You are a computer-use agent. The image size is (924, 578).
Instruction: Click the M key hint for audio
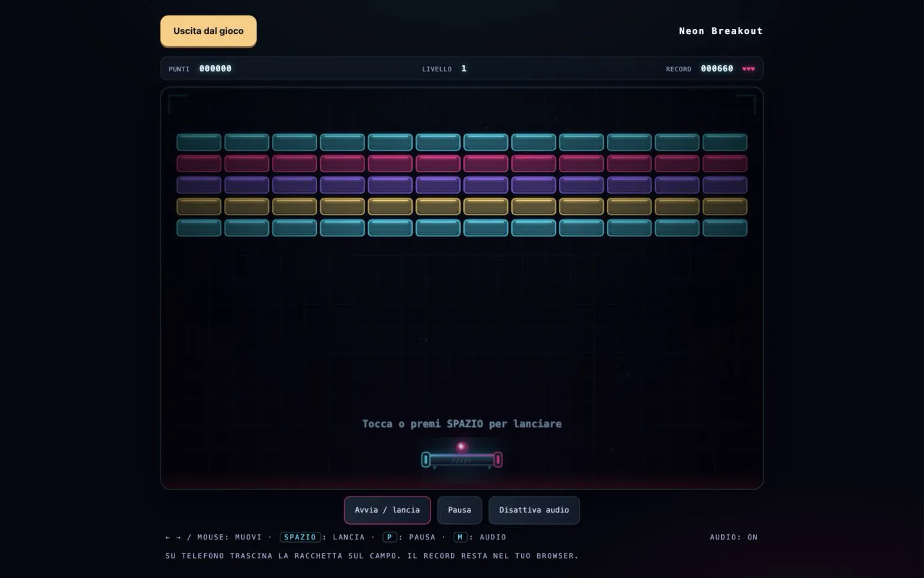coord(460,537)
